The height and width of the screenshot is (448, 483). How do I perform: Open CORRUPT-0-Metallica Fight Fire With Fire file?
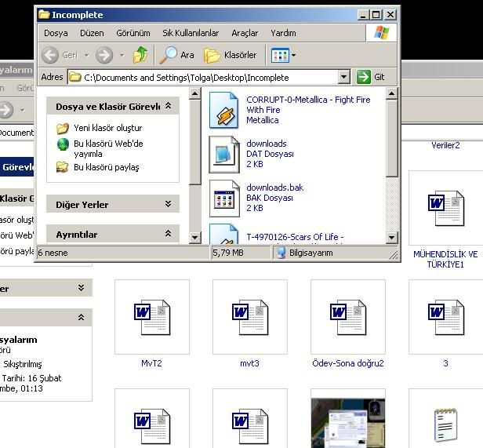click(223, 110)
